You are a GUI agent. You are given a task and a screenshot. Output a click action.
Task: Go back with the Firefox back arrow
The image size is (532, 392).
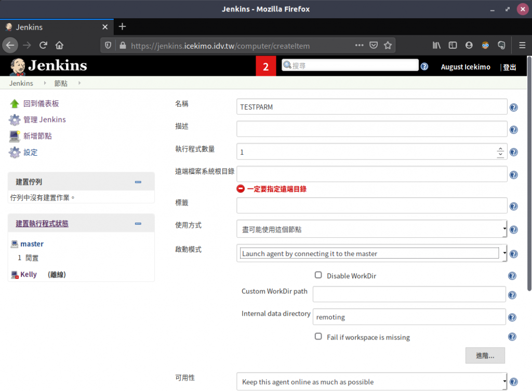pyautogui.click(x=10, y=45)
